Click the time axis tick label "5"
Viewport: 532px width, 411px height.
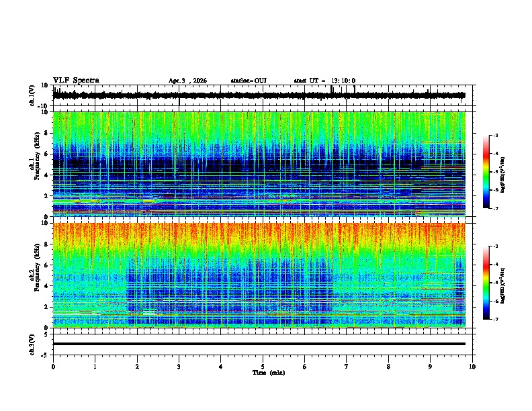click(263, 367)
